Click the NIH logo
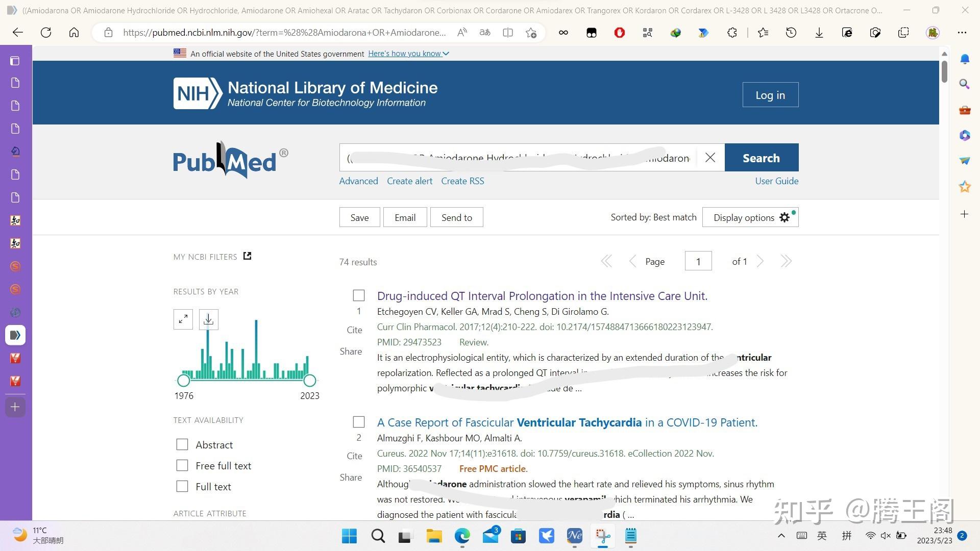 tap(198, 93)
